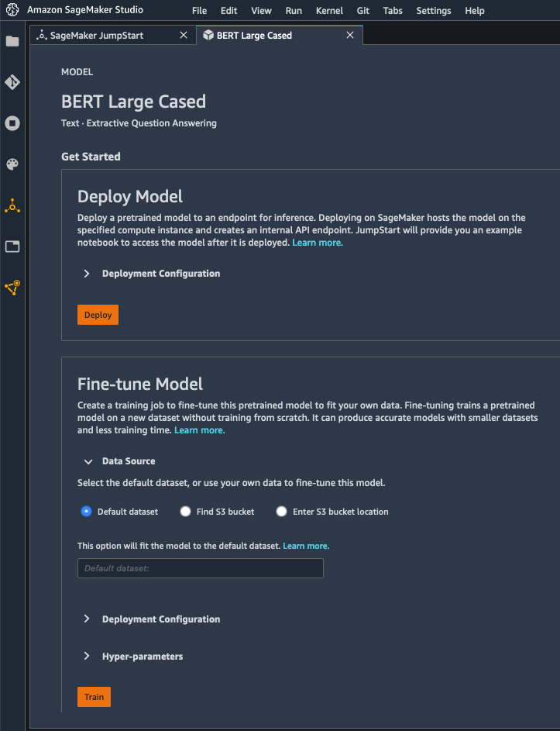Open the Kernel menu
This screenshot has width=560, height=731.
click(x=329, y=10)
